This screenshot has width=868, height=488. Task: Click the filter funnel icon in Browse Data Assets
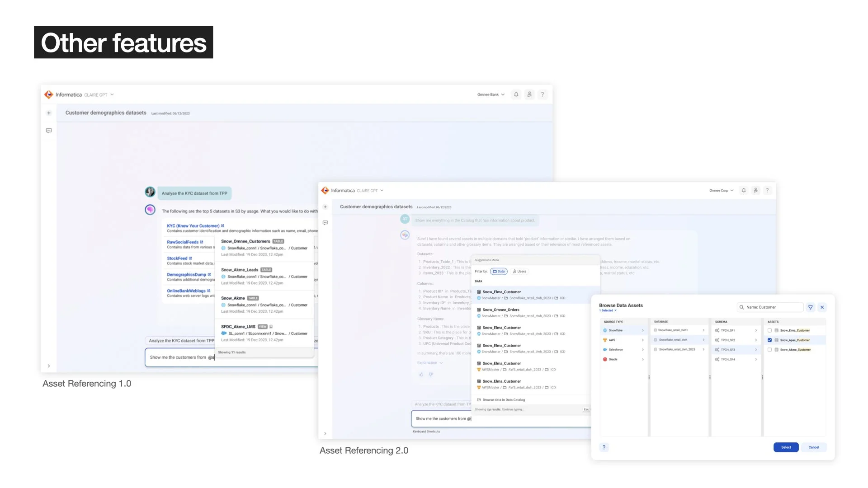[811, 307]
